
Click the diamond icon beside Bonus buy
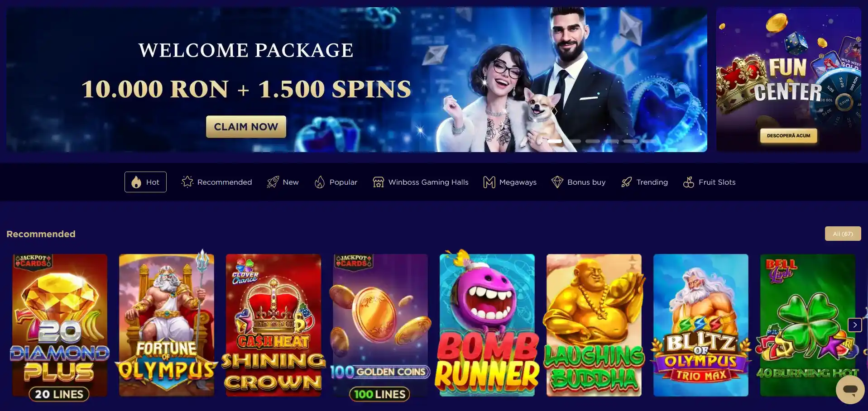coord(557,182)
